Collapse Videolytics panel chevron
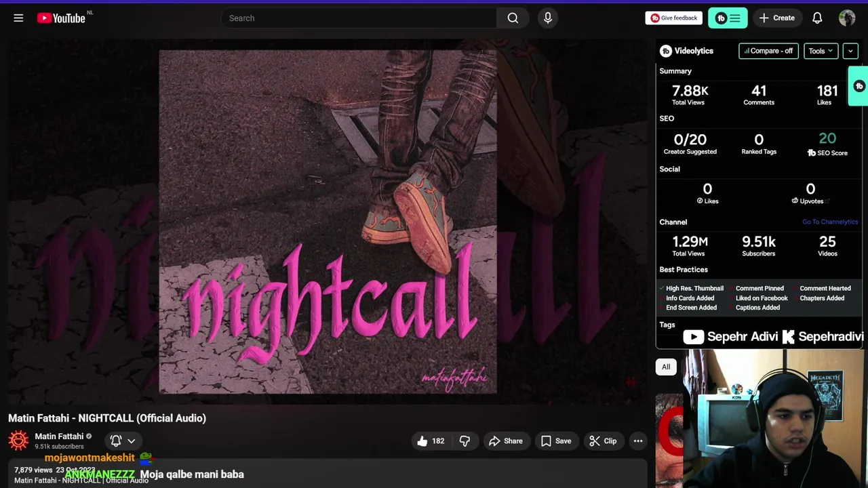This screenshot has width=868, height=488. (850, 51)
